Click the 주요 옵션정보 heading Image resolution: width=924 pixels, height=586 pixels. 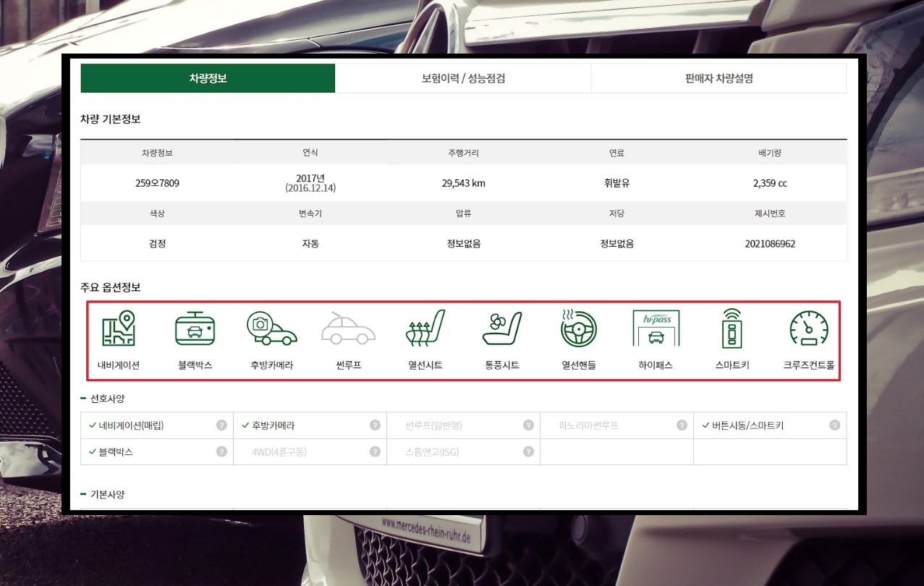tap(110, 287)
